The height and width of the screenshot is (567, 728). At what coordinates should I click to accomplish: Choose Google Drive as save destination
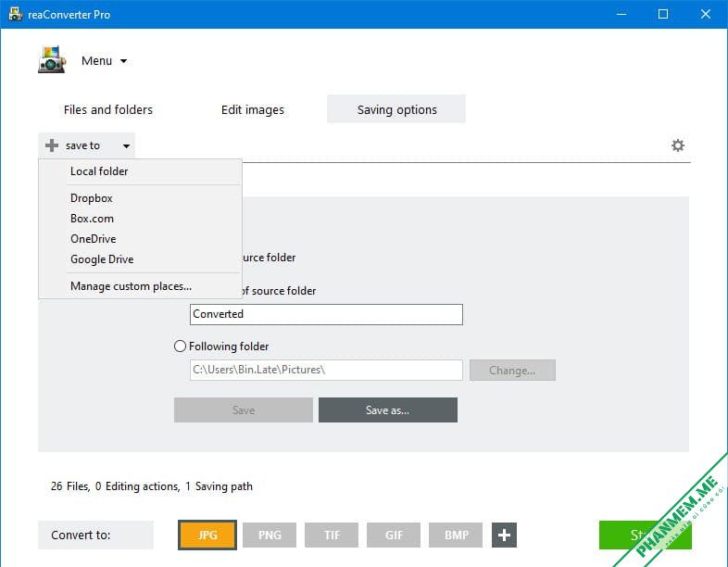pos(140,259)
